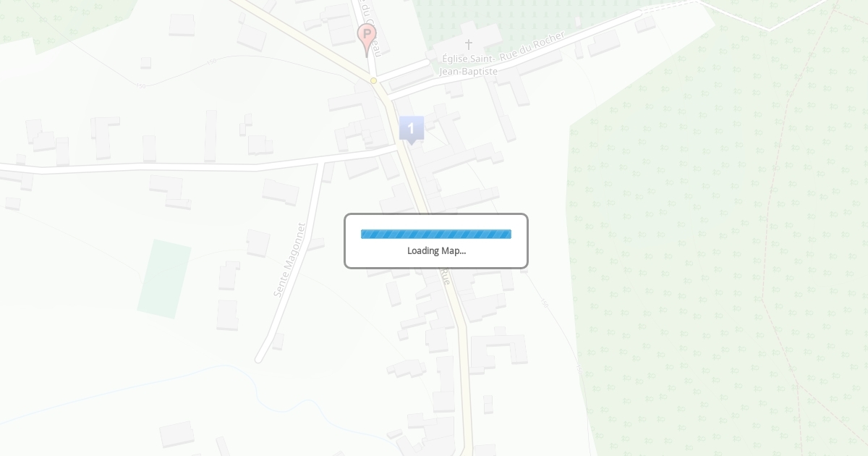Click the white border of the loading dialog
868x456 pixels.
coord(436,214)
